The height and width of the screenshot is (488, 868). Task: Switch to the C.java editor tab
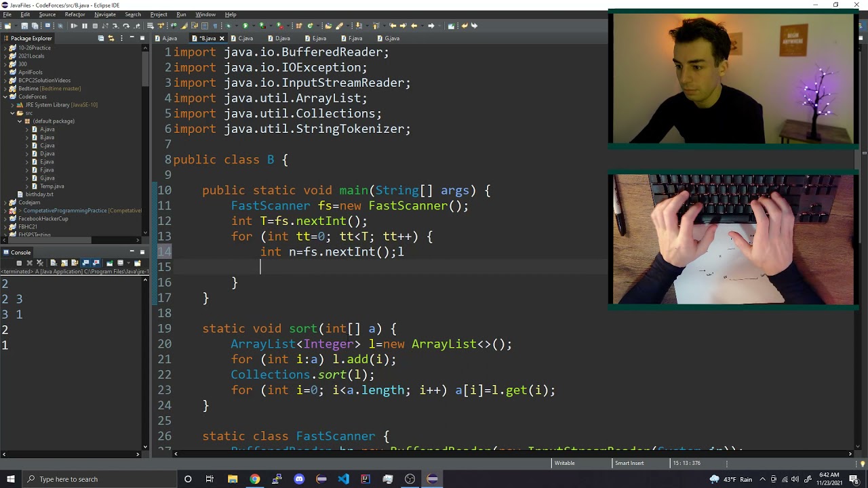pyautogui.click(x=242, y=39)
